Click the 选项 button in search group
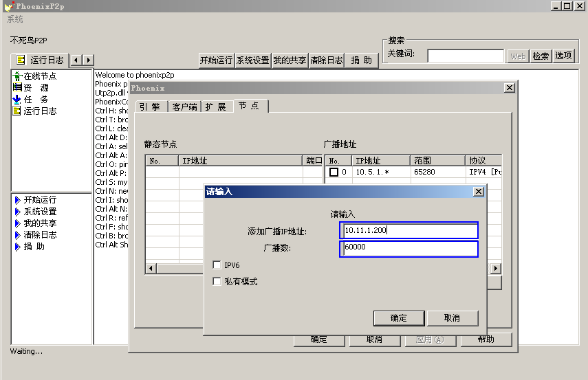This screenshot has width=588, height=380. pos(563,56)
